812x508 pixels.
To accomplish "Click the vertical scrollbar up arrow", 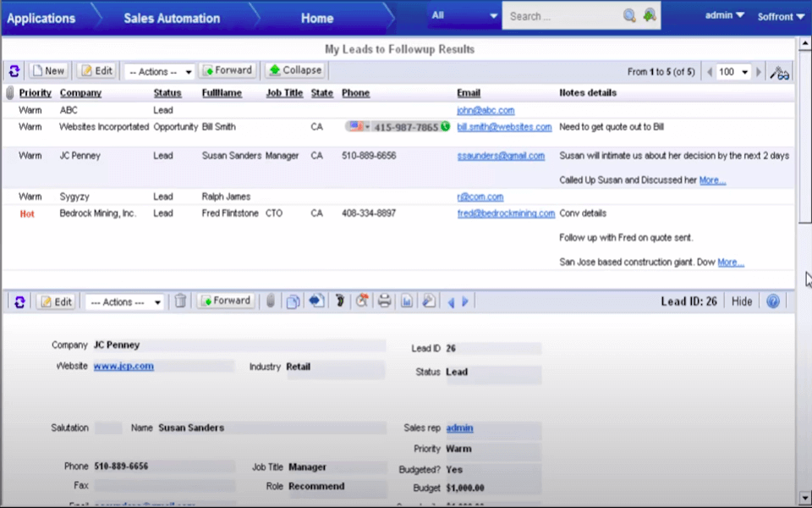I will click(x=804, y=43).
